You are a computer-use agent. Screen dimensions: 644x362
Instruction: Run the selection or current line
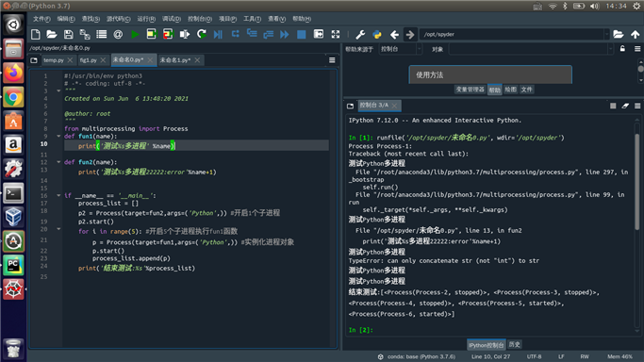pos(185,35)
